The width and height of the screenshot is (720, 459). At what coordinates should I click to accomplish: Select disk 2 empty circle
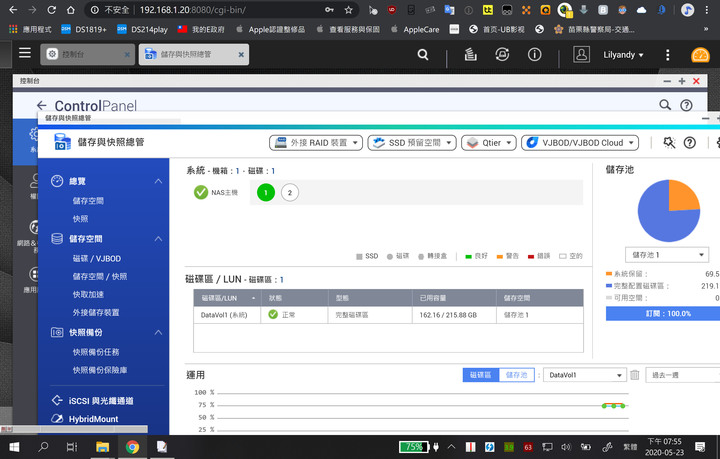pos(290,192)
